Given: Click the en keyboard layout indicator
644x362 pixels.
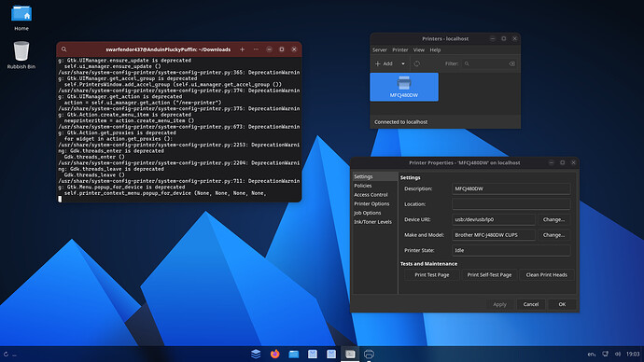Looking at the screenshot, I should click(x=592, y=355).
